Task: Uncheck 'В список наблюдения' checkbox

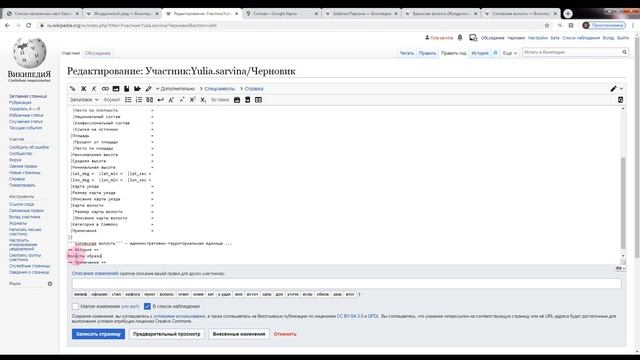Action: (x=147, y=306)
